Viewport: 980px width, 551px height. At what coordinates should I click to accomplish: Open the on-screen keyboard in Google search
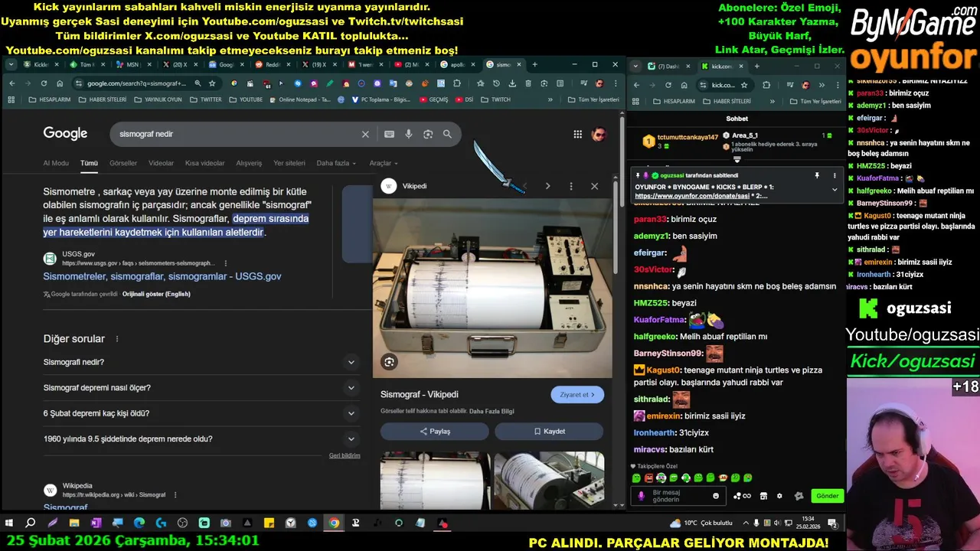click(389, 134)
